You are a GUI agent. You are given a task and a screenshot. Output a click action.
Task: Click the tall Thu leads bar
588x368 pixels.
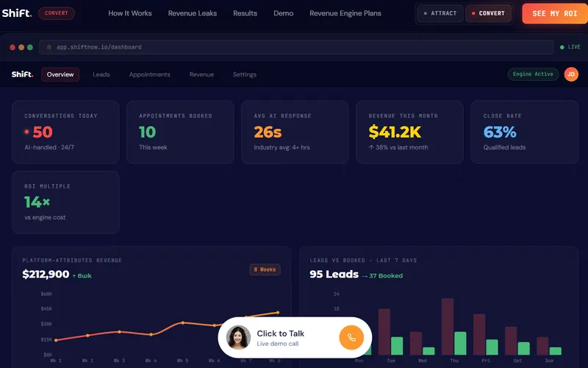click(x=448, y=326)
